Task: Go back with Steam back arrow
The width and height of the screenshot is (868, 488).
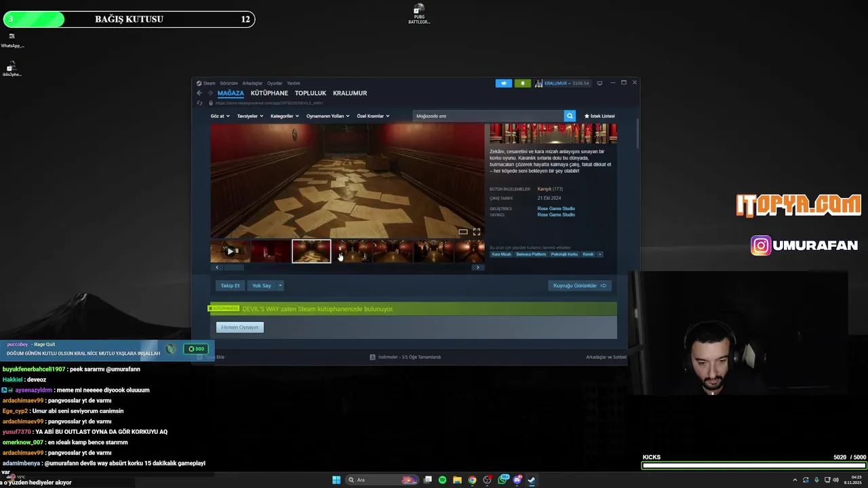Action: click(x=199, y=94)
